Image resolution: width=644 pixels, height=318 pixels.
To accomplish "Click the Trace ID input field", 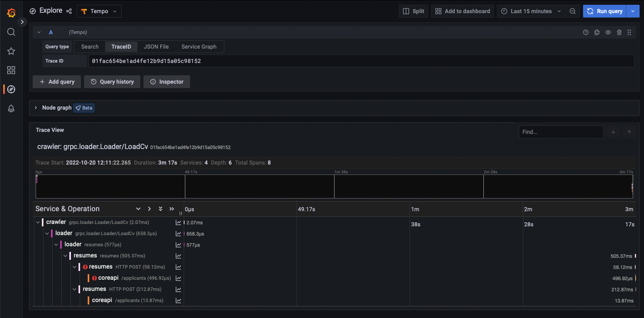I will (361, 61).
